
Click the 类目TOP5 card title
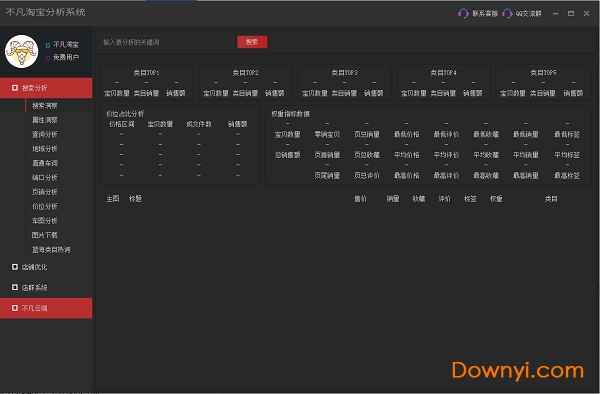point(543,72)
